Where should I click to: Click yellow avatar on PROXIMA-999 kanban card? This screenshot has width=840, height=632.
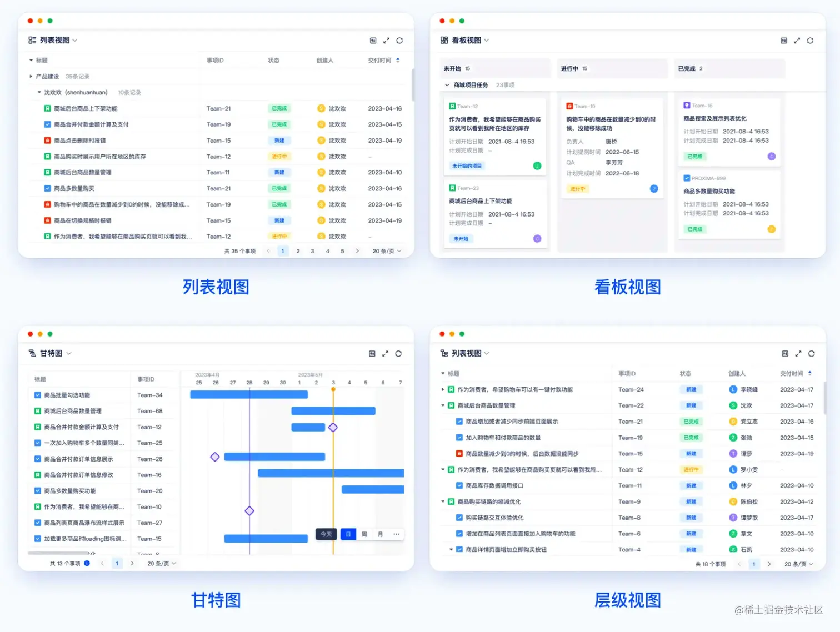[x=772, y=229]
